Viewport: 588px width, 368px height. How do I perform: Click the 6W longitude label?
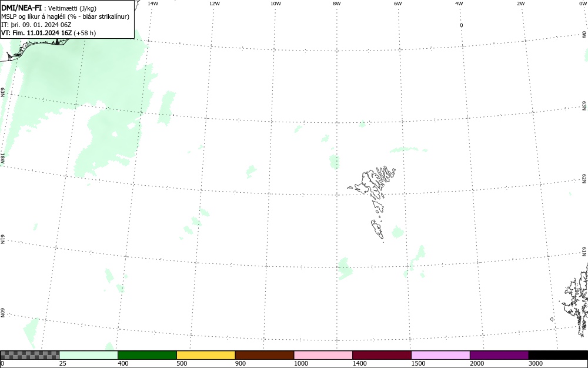(x=398, y=4)
